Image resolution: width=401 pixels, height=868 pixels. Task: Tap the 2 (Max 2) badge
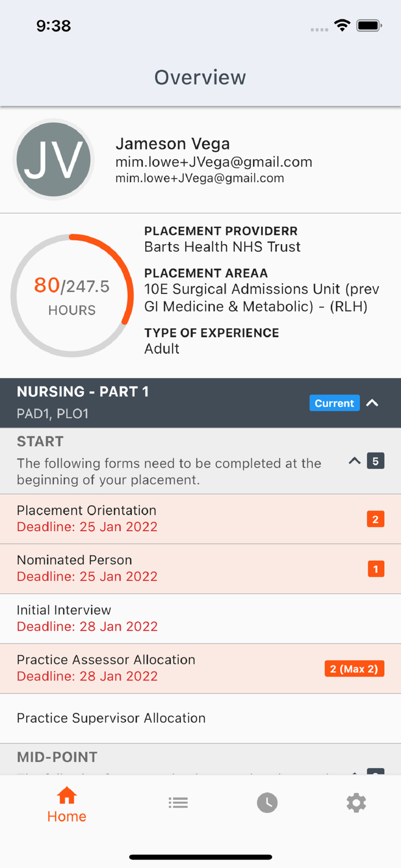[x=354, y=669]
